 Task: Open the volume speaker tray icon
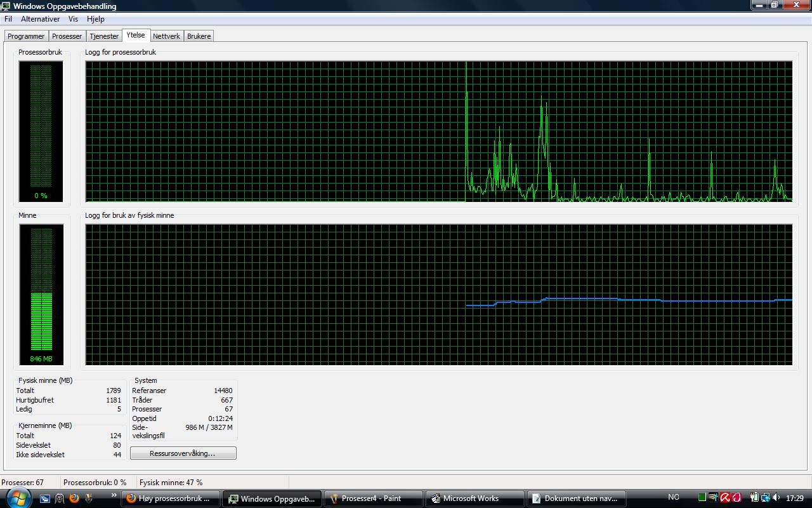776,498
